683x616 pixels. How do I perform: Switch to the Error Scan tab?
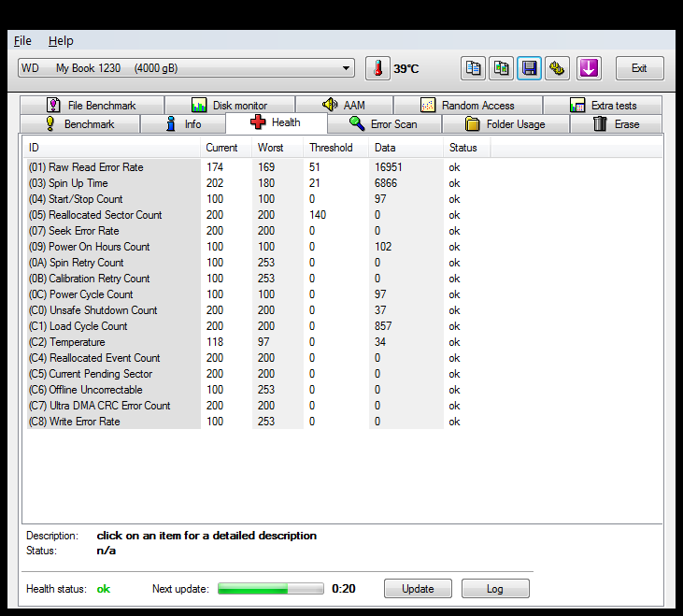point(384,124)
